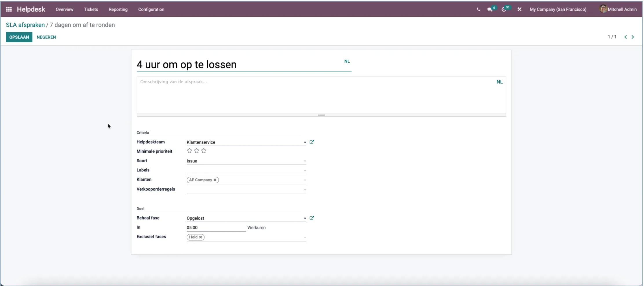Open the Behaal fase dropdown

point(304,218)
